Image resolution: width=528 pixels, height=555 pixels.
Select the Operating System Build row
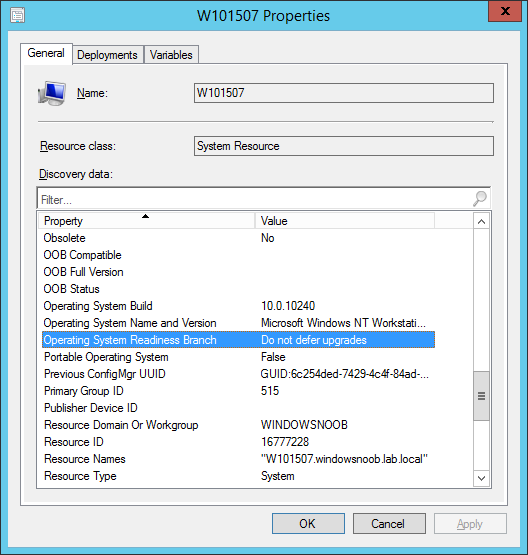click(x=238, y=306)
